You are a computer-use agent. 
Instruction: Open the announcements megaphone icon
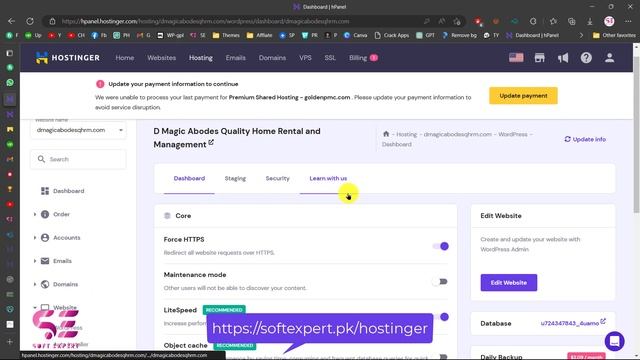coord(563,58)
